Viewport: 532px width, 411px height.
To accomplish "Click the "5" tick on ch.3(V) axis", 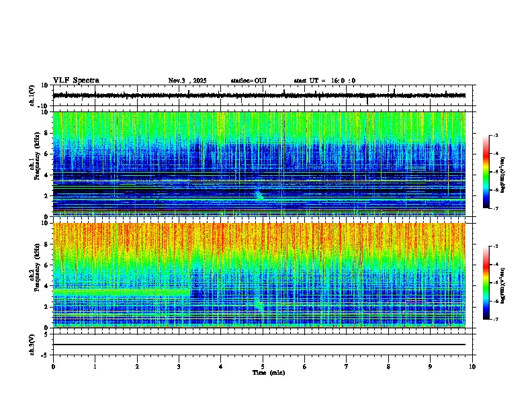I will point(46,334).
